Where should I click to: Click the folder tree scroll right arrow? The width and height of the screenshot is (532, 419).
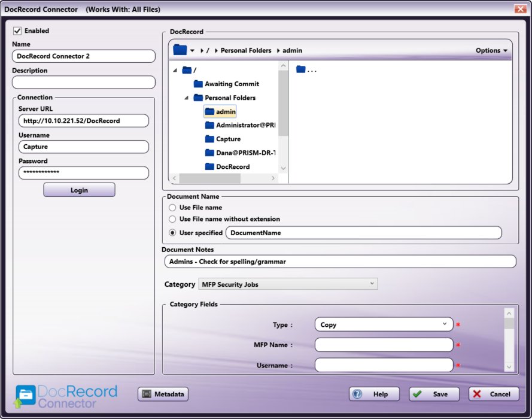pyautogui.click(x=273, y=178)
